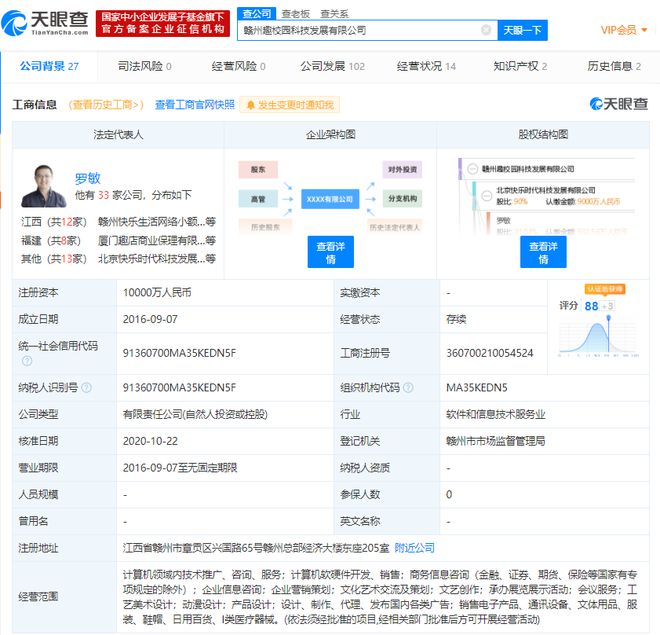Click the 附近公司 link after the address

click(414, 548)
